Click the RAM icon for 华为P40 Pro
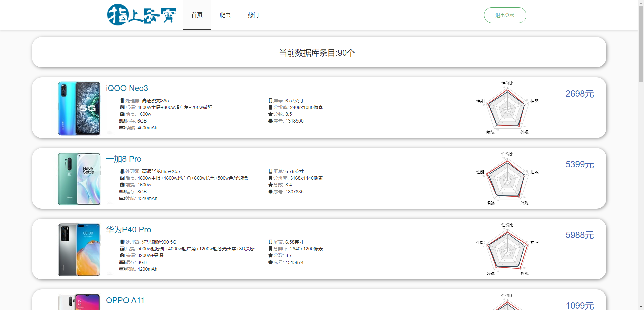This screenshot has height=310, width=644. tap(122, 262)
